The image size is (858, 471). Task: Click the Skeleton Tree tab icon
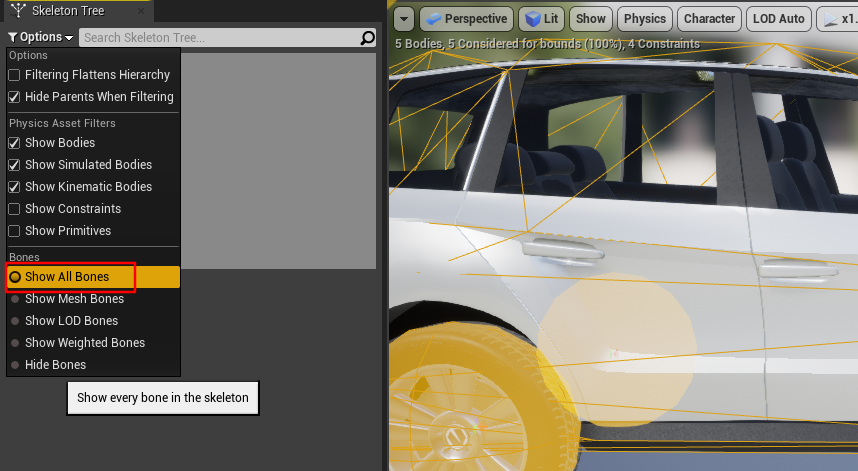point(18,10)
